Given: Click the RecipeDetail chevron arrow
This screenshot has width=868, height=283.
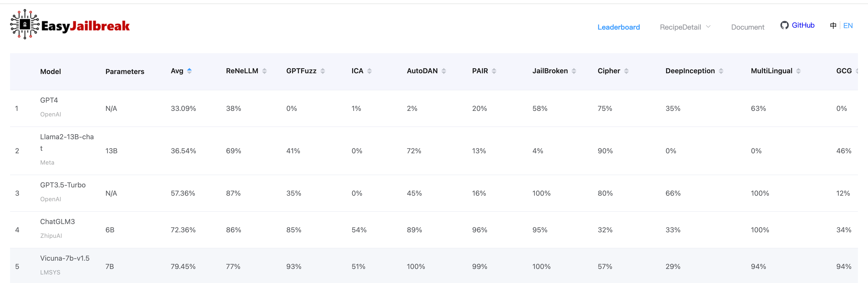Looking at the screenshot, I should tap(708, 27).
